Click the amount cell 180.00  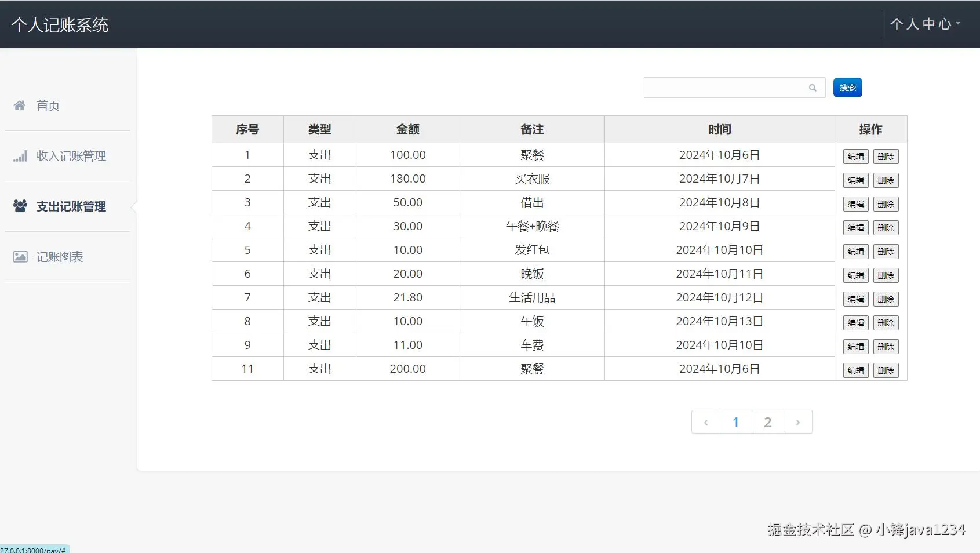click(x=408, y=179)
